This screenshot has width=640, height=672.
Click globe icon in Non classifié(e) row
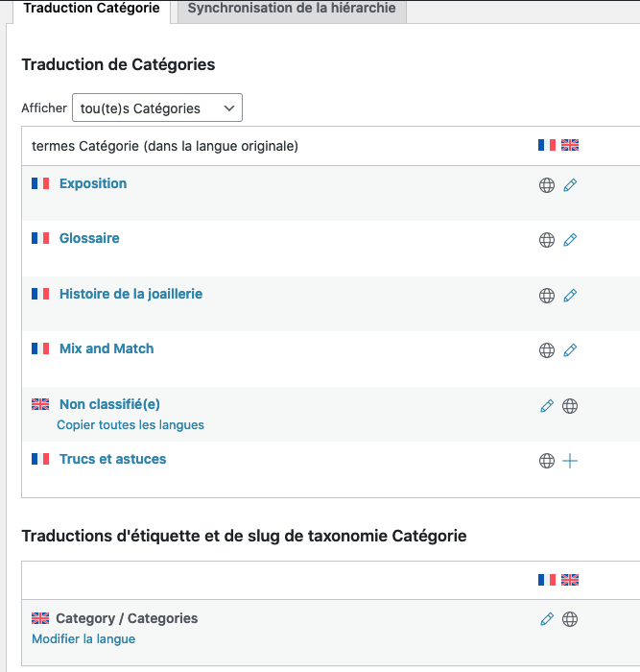click(x=570, y=406)
